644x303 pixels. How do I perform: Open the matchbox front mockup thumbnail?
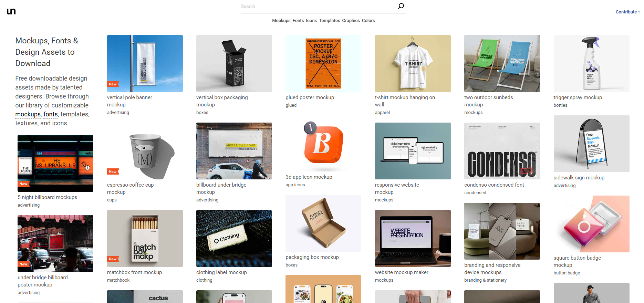pyautogui.click(x=145, y=238)
